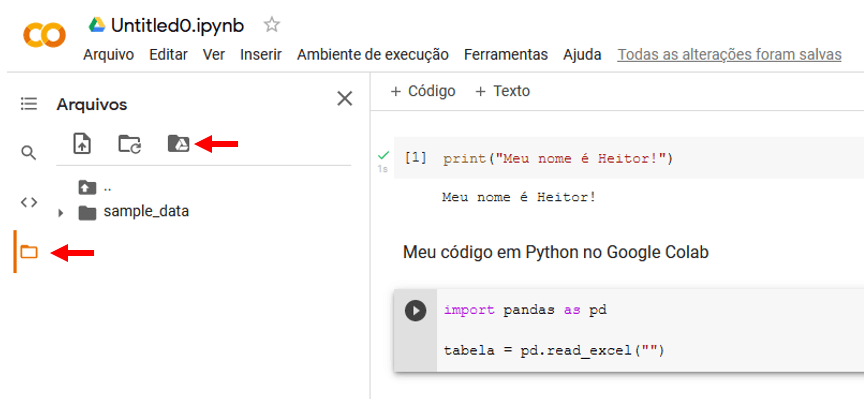Click the import pandas as pd line
This screenshot has width=864, height=399.
coord(525,310)
